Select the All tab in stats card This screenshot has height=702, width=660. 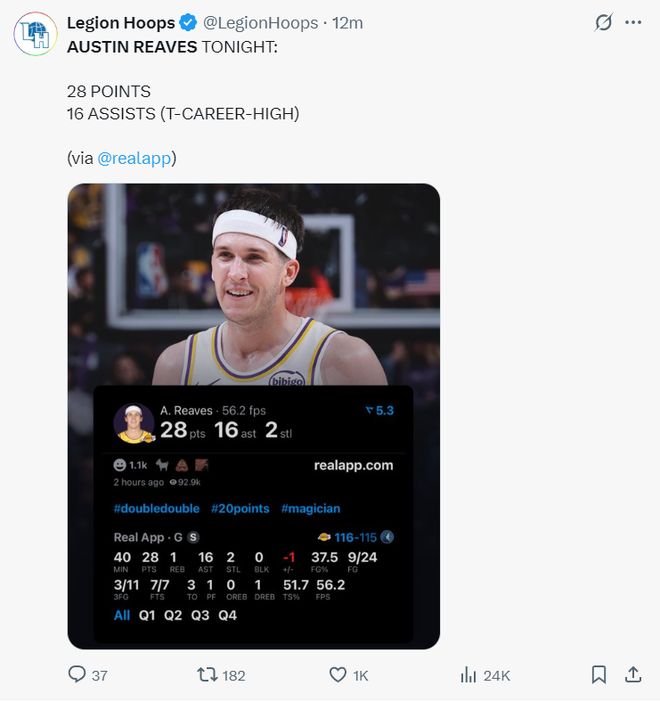[x=122, y=615]
